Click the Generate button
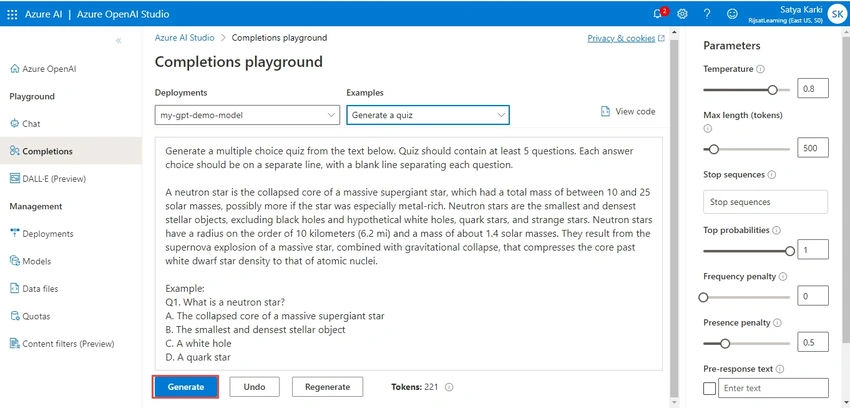Image resolution: width=850 pixels, height=408 pixels. point(186,387)
